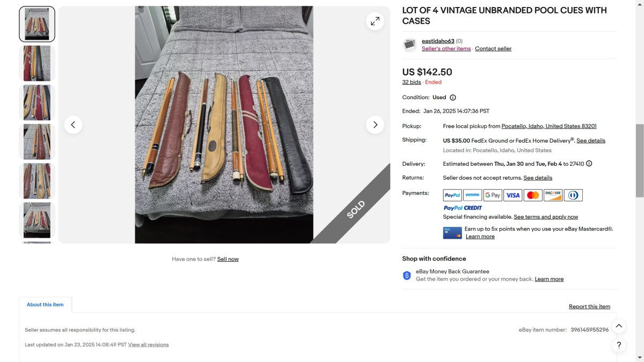Open Seller's other items link
The image size is (644, 362).
[446, 49]
